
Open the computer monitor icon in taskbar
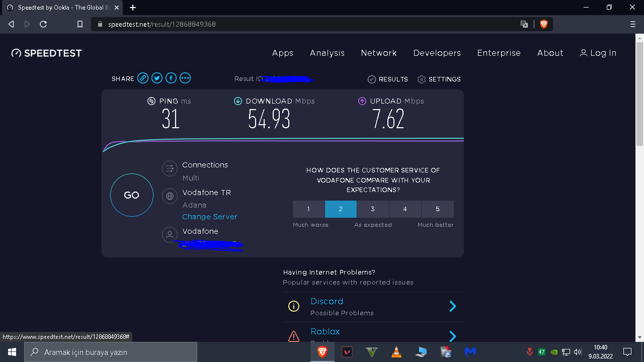pyautogui.click(x=421, y=352)
